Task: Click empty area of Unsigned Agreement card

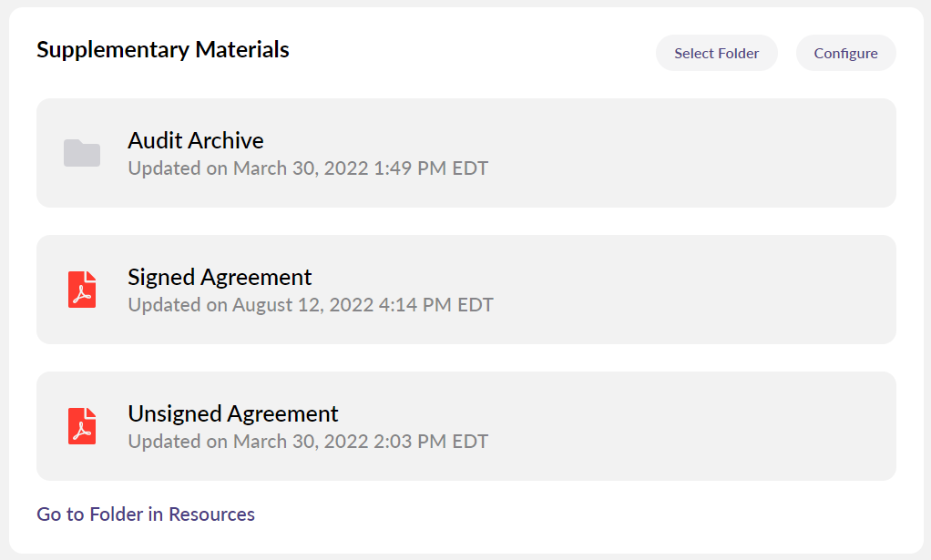Action: (692, 426)
